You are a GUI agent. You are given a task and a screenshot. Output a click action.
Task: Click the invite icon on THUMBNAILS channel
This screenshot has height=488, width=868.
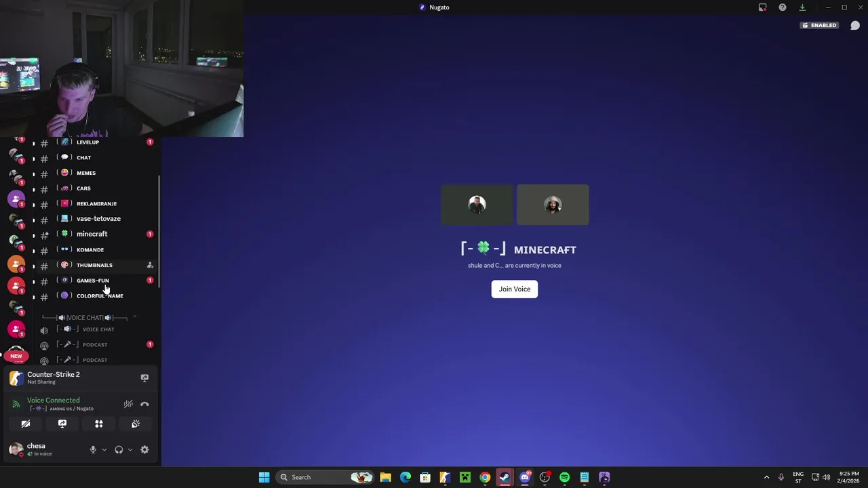point(150,265)
